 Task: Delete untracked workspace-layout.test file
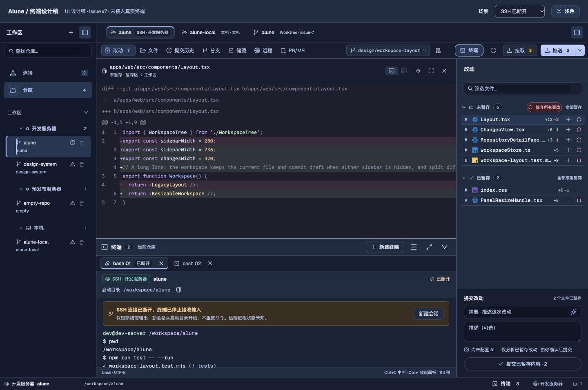click(579, 160)
